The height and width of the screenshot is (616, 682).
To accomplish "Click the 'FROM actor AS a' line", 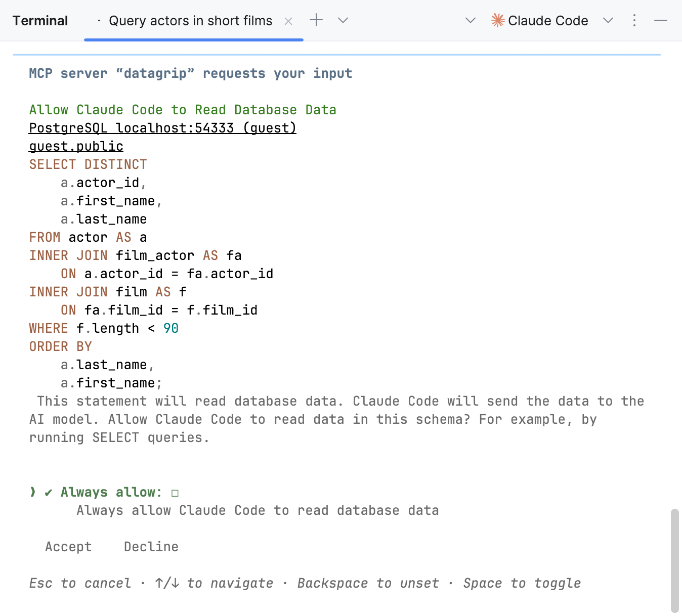I will 88,237.
